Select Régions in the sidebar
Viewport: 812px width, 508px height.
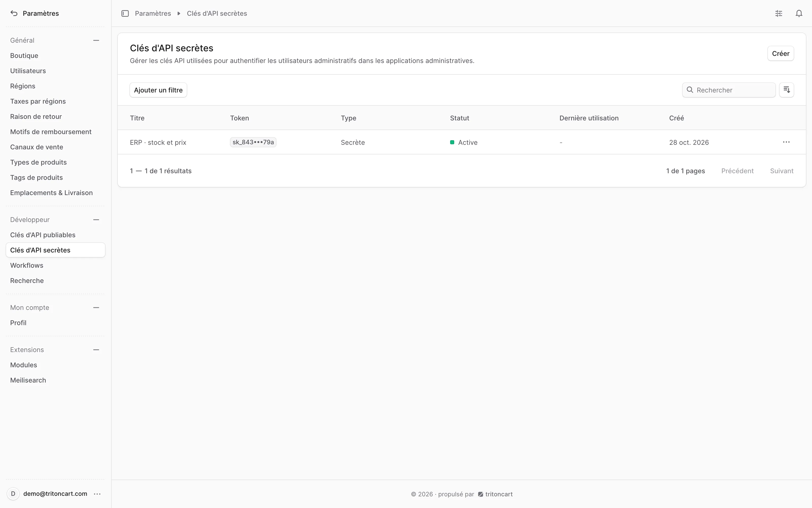(55, 86)
